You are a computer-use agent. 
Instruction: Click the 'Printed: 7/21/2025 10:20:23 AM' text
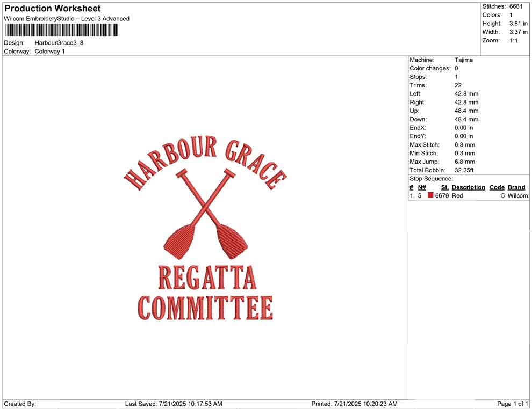point(354,404)
